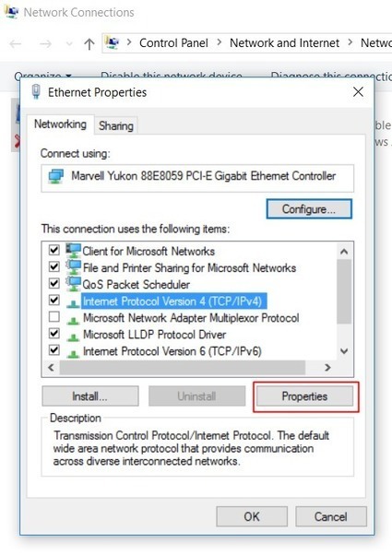Click the Network Connections window icon
392x555 pixels.
tap(11, 12)
